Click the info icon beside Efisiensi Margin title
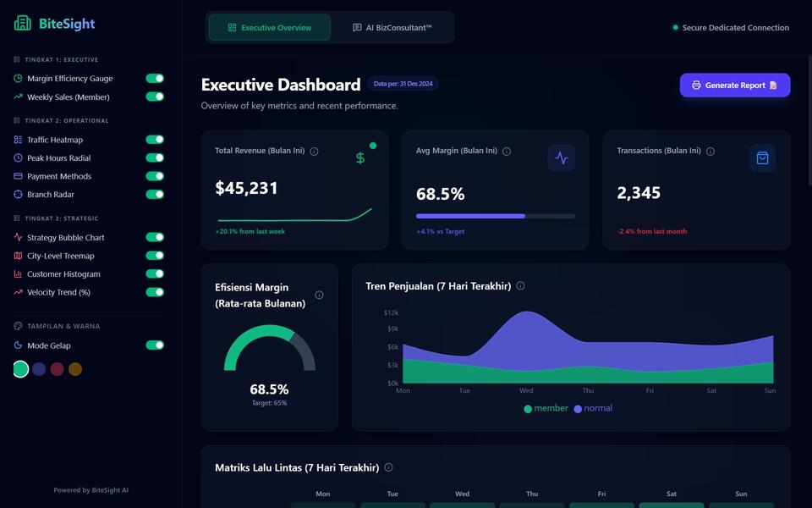This screenshot has width=812, height=508. pyautogui.click(x=319, y=295)
